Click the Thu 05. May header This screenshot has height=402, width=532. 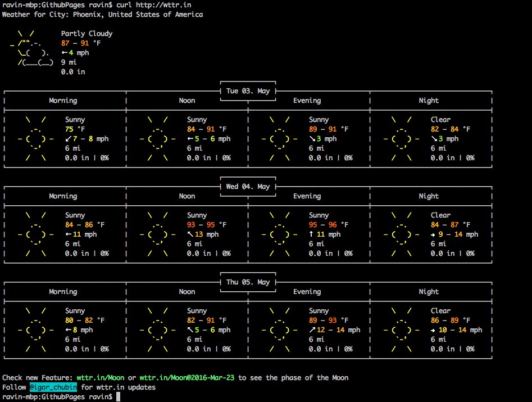(247, 282)
